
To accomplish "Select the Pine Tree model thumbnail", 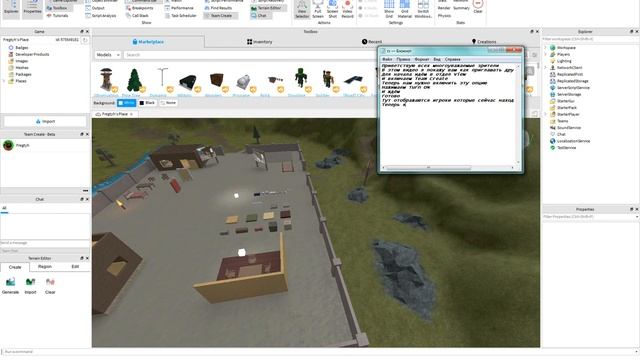I will [x=134, y=81].
